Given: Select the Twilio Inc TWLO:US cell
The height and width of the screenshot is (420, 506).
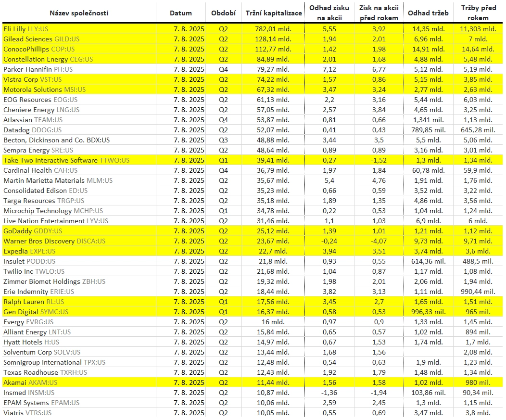Looking at the screenshot, I should tap(79, 271).
